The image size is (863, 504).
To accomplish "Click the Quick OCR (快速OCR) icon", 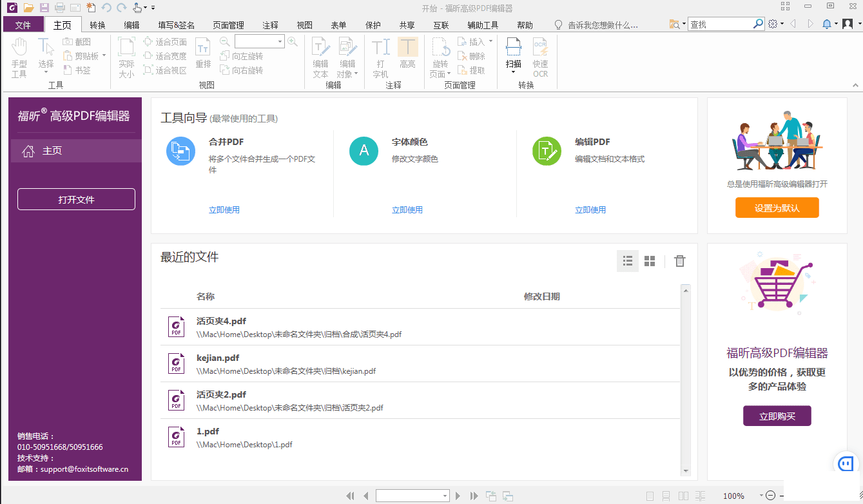I will pyautogui.click(x=540, y=57).
